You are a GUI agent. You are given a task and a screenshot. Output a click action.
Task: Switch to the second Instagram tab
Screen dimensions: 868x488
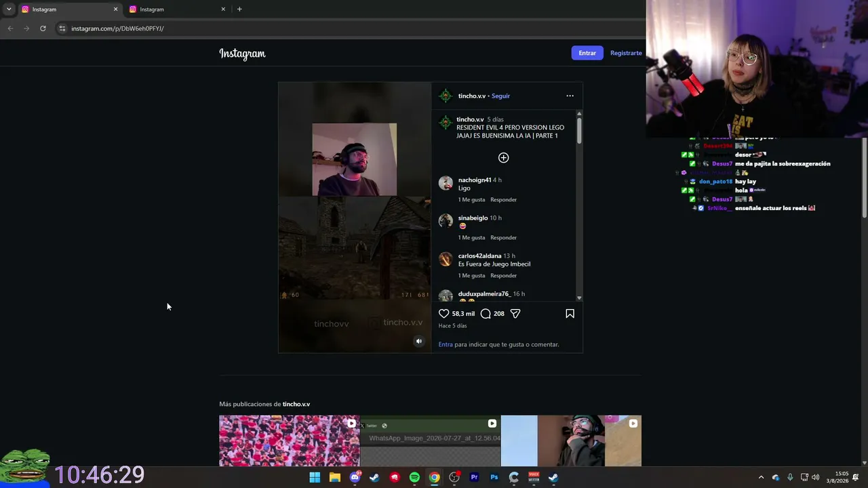(x=177, y=9)
